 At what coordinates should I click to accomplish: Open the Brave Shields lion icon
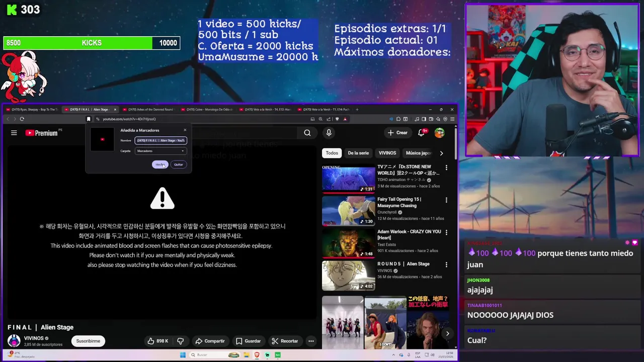[337, 119]
